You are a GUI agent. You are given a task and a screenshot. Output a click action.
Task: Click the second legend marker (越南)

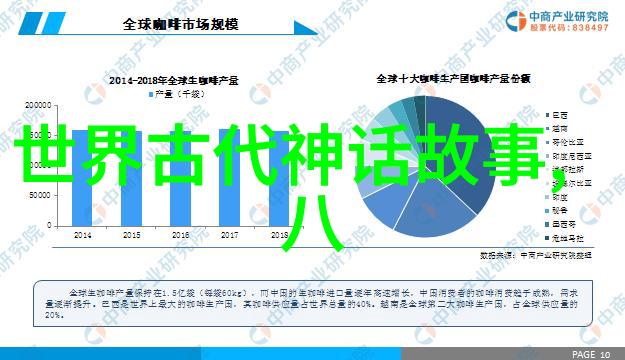548,129
